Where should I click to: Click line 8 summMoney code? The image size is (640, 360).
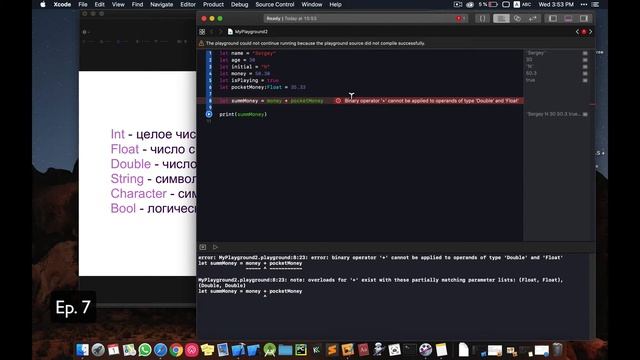[x=271, y=100]
